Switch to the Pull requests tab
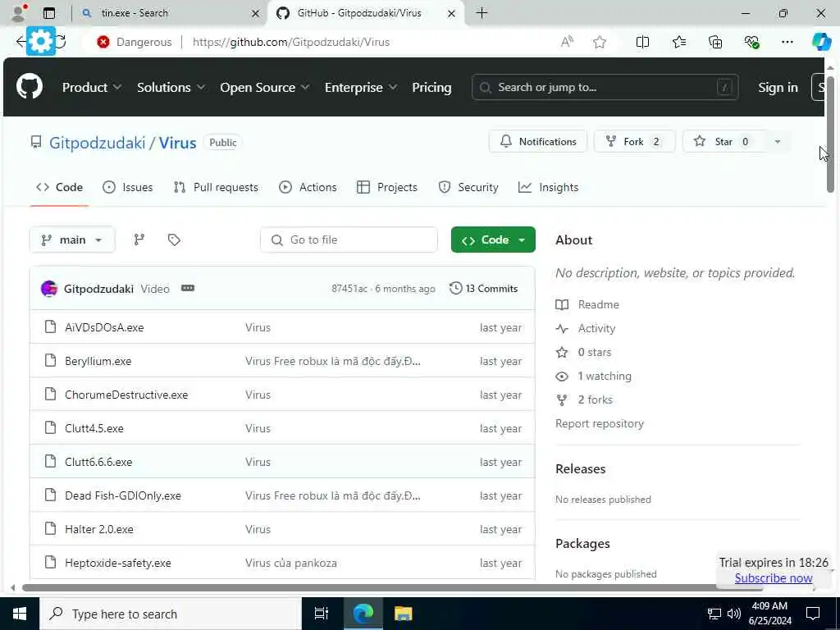840x630 pixels. (x=216, y=187)
